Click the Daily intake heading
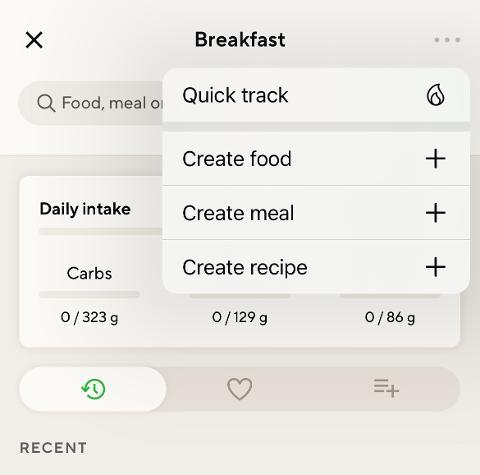This screenshot has height=475, width=480. (x=85, y=209)
